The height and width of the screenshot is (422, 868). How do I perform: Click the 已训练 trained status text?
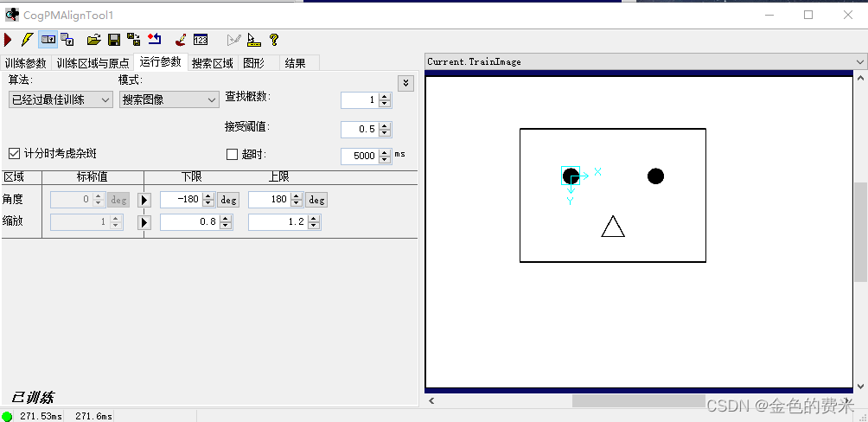33,397
